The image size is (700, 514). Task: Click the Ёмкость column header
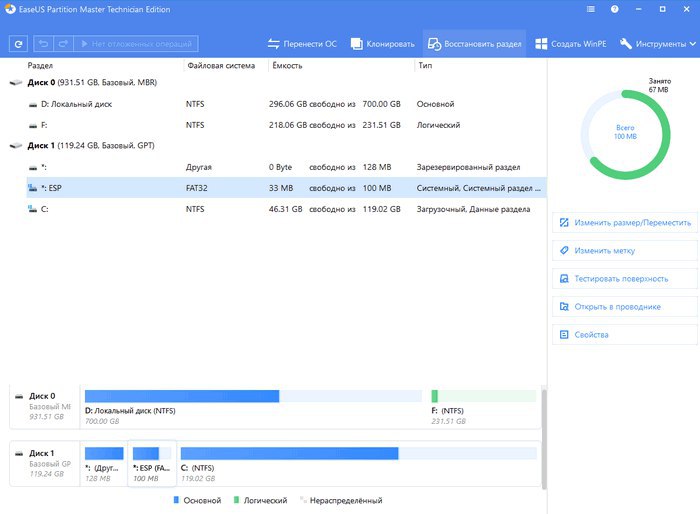(x=287, y=66)
